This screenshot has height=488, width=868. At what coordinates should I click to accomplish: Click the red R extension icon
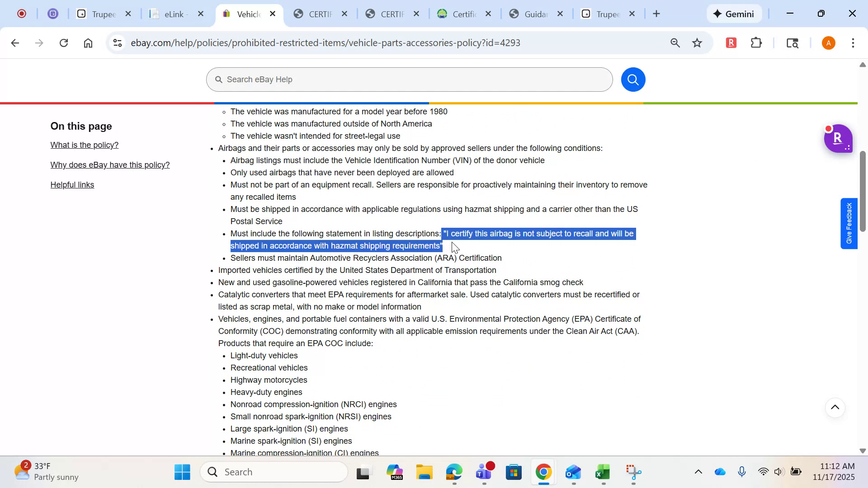pyautogui.click(x=731, y=42)
